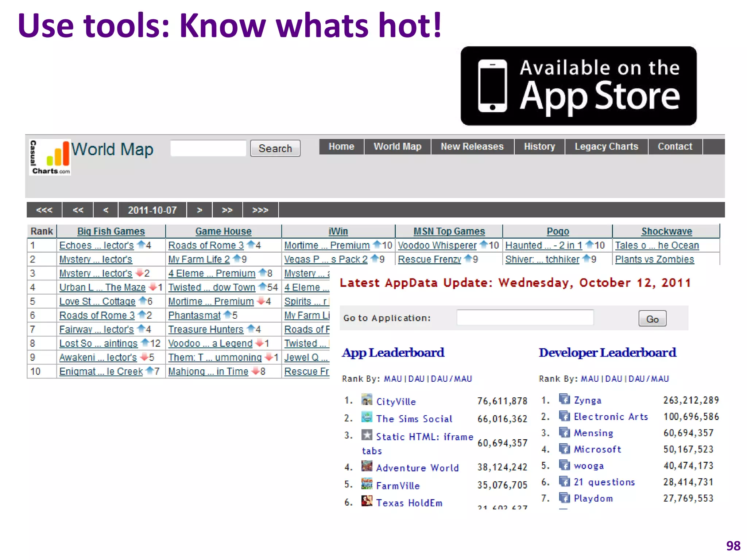Open the Electronic Arts developer link
Viewport: 747px width, 560px height.
tap(611, 417)
